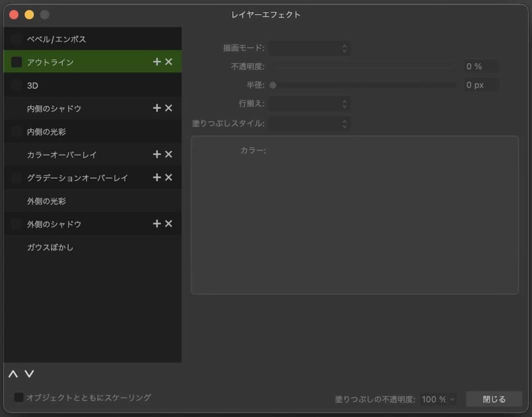Click the 100 % fill opacity field
This screenshot has height=417, width=532.
(x=434, y=399)
